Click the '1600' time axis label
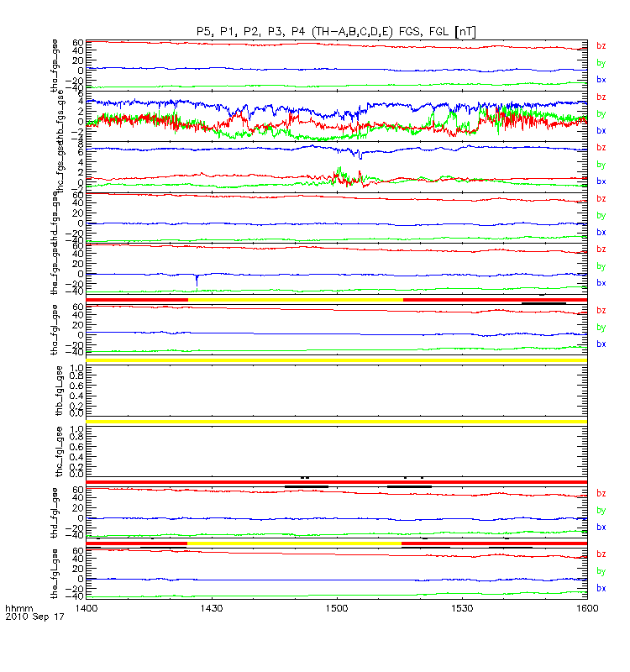Image resolution: width=630 pixels, height=672 pixels. coord(587,608)
